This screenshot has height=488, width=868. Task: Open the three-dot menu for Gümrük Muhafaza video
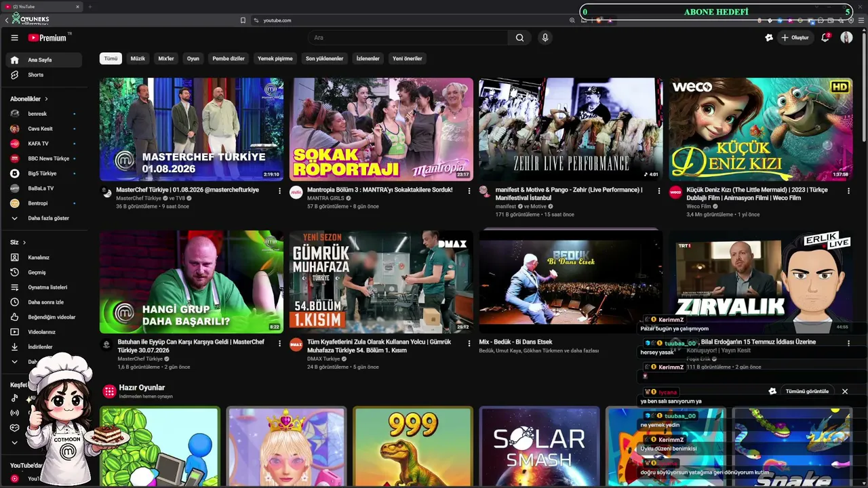tap(469, 344)
